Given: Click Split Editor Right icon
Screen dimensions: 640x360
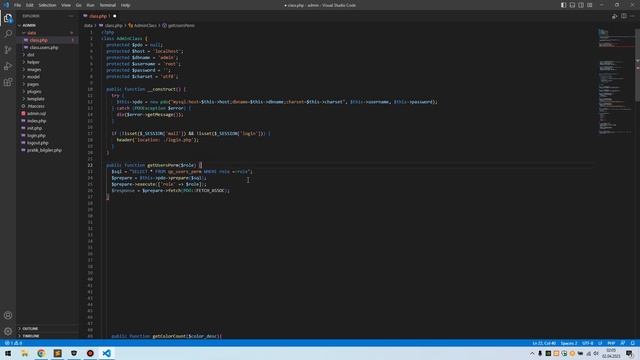Looking at the screenshot, I should tap(624, 16).
